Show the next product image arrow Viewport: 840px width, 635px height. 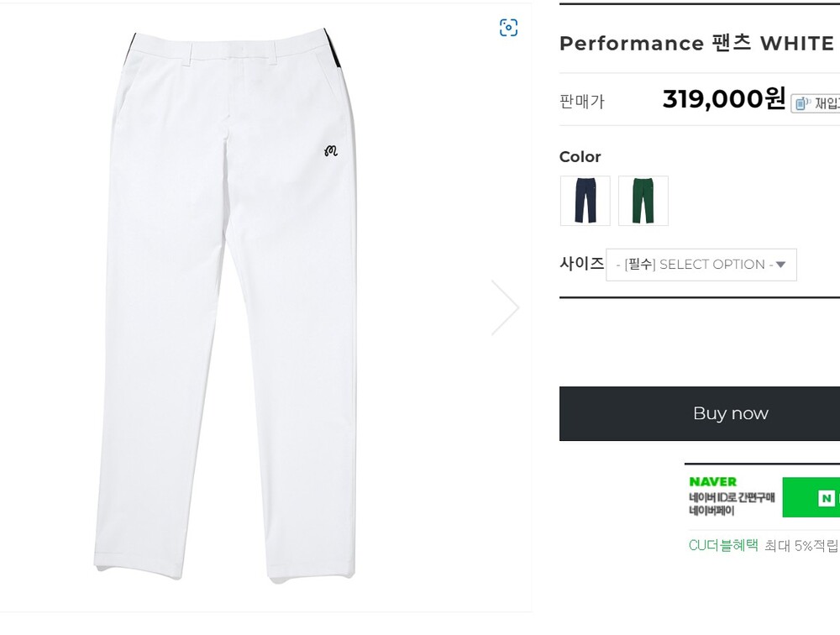pyautogui.click(x=505, y=307)
